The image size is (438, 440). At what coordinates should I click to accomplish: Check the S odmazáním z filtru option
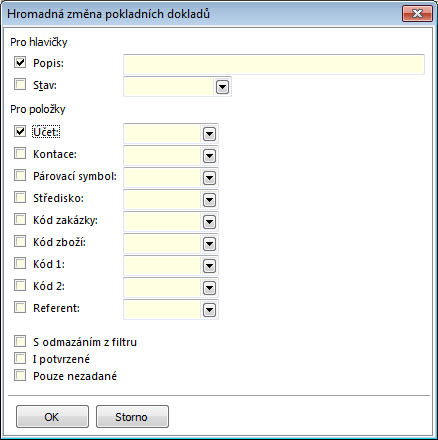click(x=20, y=341)
